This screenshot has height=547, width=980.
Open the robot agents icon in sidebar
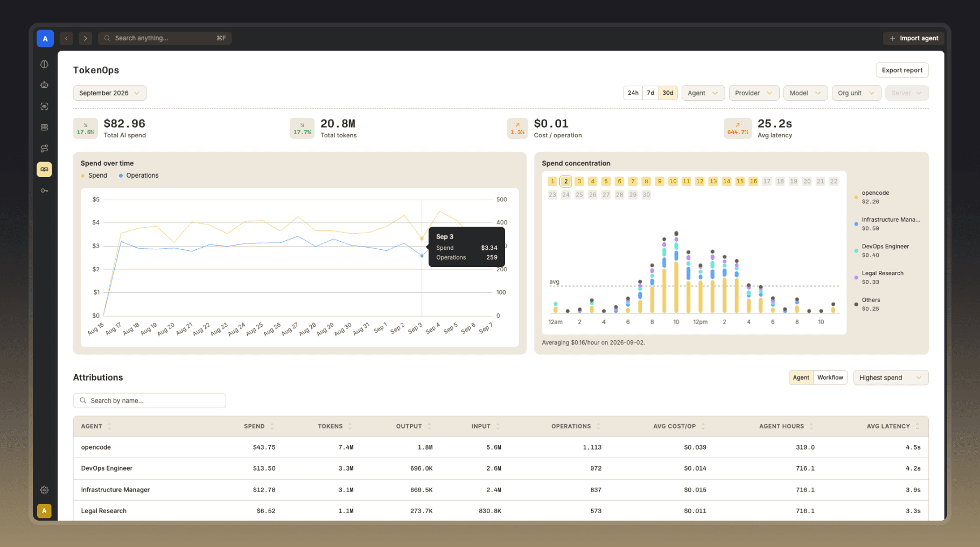44,85
